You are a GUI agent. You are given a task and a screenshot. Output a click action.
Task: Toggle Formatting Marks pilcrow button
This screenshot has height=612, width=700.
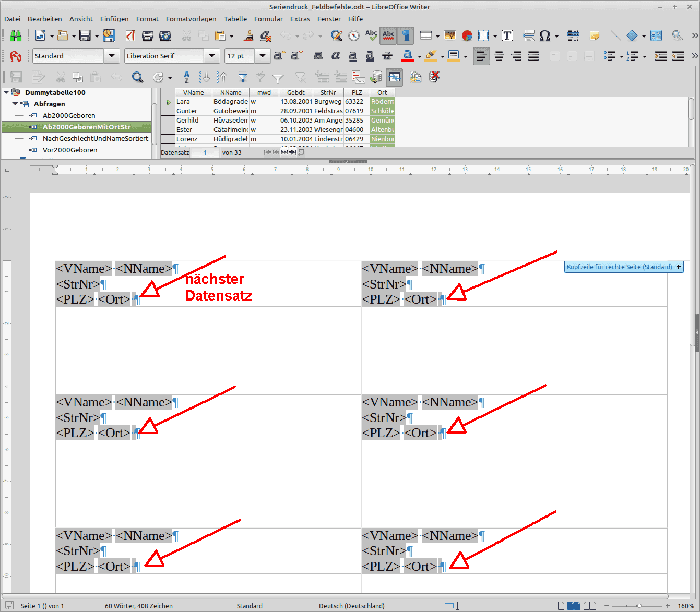pos(406,35)
